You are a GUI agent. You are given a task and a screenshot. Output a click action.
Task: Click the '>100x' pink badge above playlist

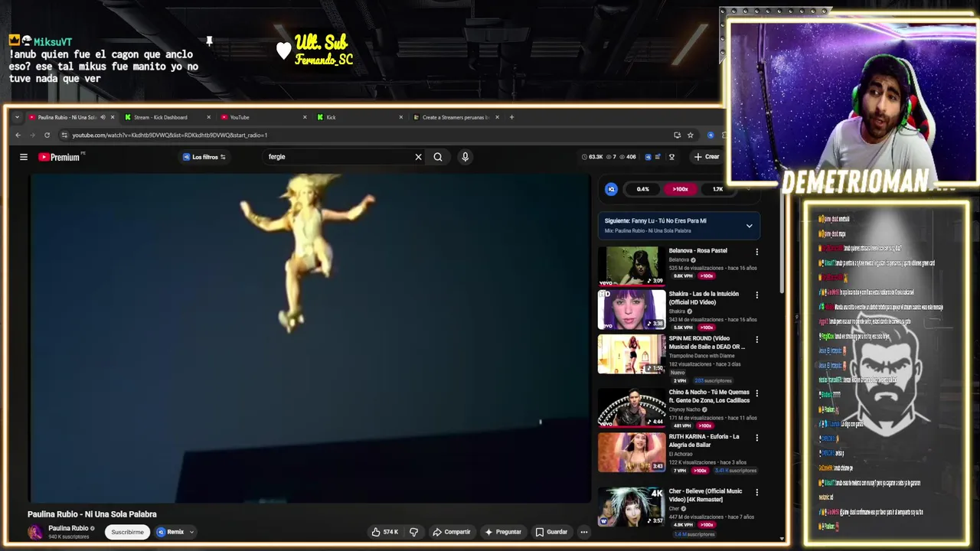(x=680, y=189)
